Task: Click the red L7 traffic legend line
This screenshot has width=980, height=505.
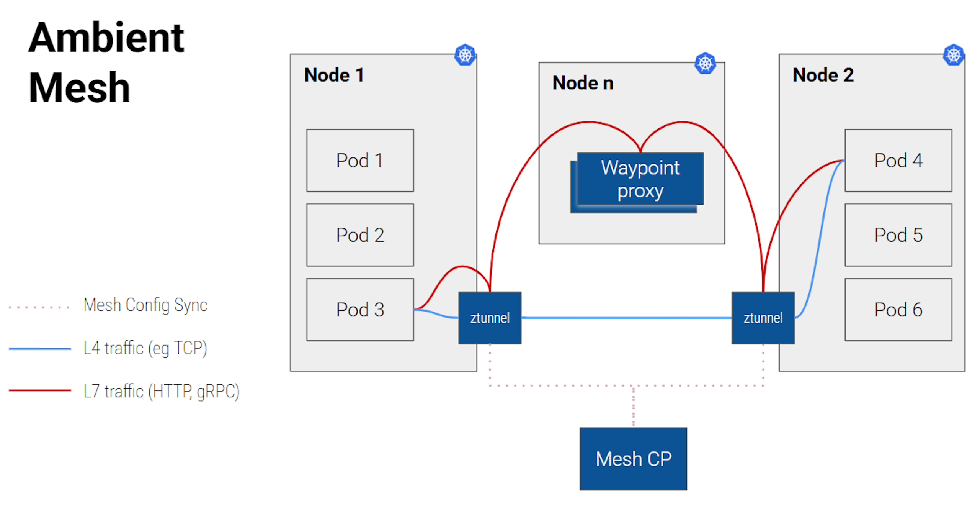Action: [40, 390]
